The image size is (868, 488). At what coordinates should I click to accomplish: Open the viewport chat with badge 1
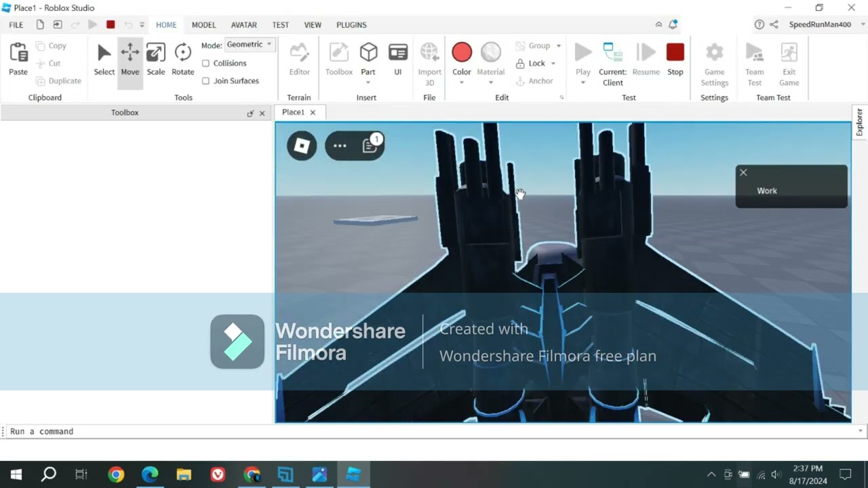point(370,146)
